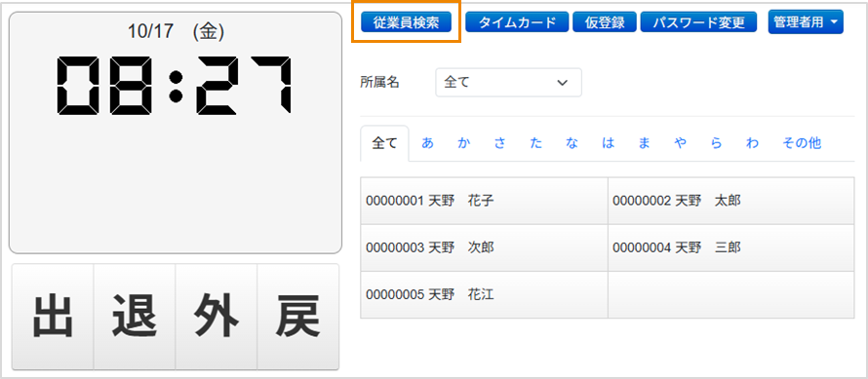Image resolution: width=868 pixels, height=379 pixels.
Task: Show the その他 employee tab
Action: [802, 143]
